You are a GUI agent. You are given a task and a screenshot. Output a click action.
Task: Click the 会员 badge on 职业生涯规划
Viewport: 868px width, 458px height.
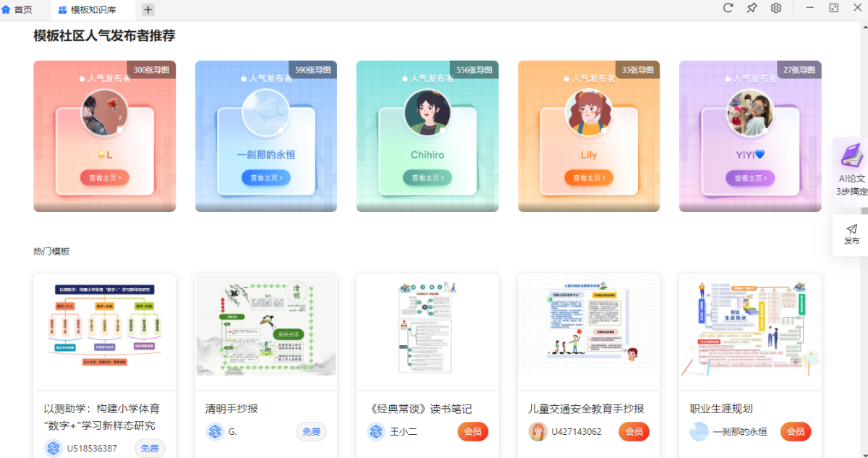point(795,431)
